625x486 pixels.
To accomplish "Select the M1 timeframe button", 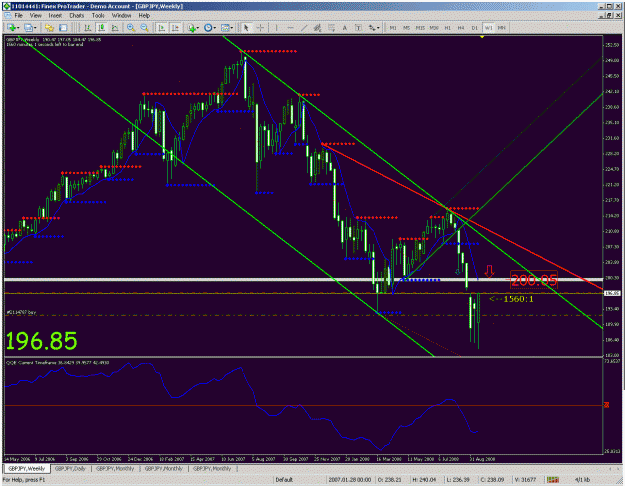I will 393,28.
